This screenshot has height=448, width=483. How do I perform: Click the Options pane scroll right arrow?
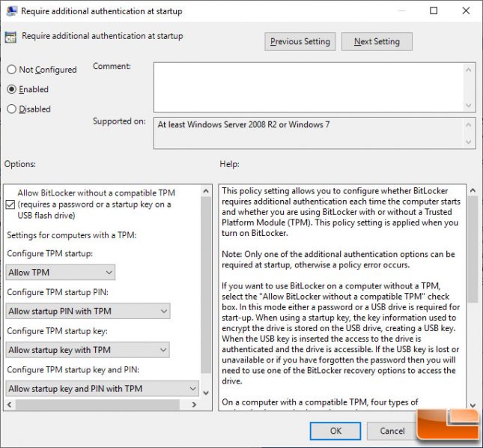[x=194, y=405]
